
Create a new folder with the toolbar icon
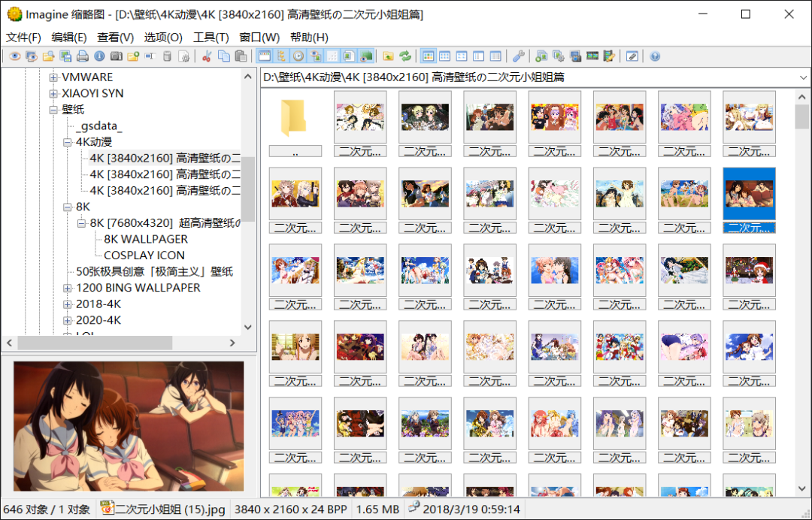(x=133, y=56)
